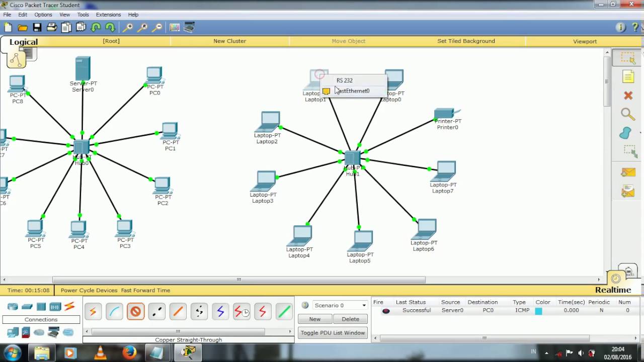
Task: Reset zoom with the R magnifier icon
Action: [142, 28]
